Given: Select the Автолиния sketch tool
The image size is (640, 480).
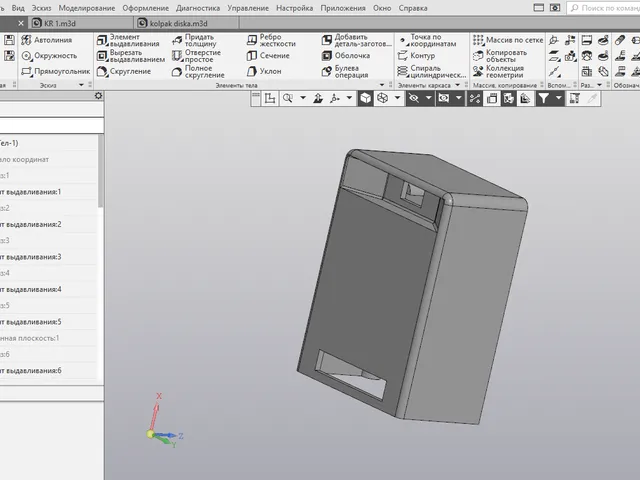Looking at the screenshot, I should point(47,40).
